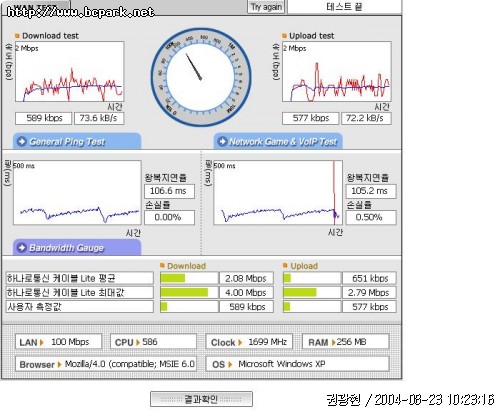Open the Bandwidth Gauge section
The image size is (500, 412).
click(77, 248)
